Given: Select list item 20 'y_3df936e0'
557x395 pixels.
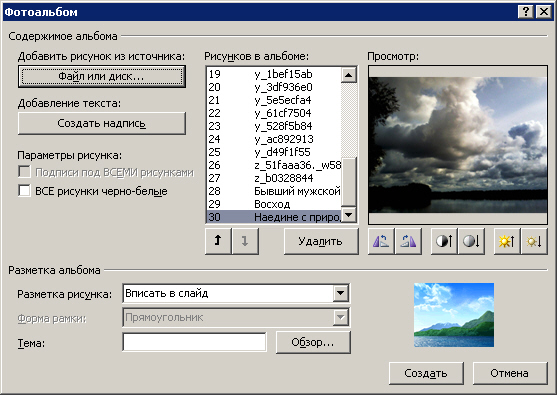Looking at the screenshot, I should pyautogui.click(x=274, y=87).
